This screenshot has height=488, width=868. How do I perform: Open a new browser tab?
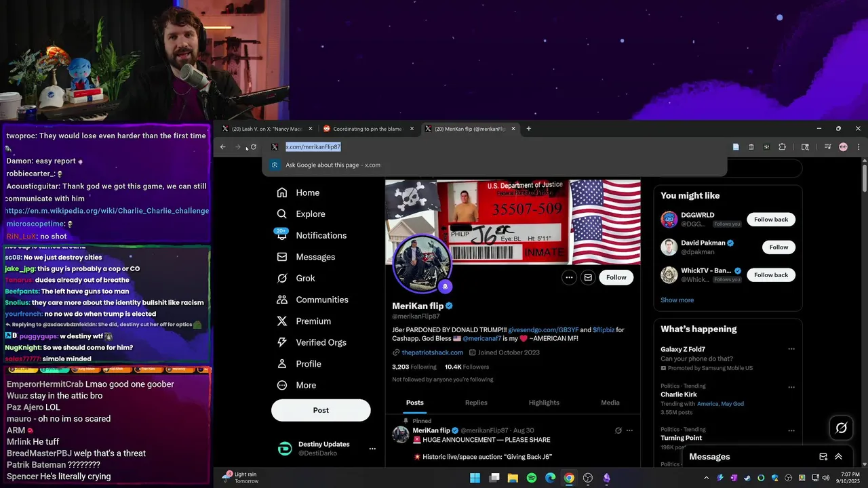(x=529, y=129)
